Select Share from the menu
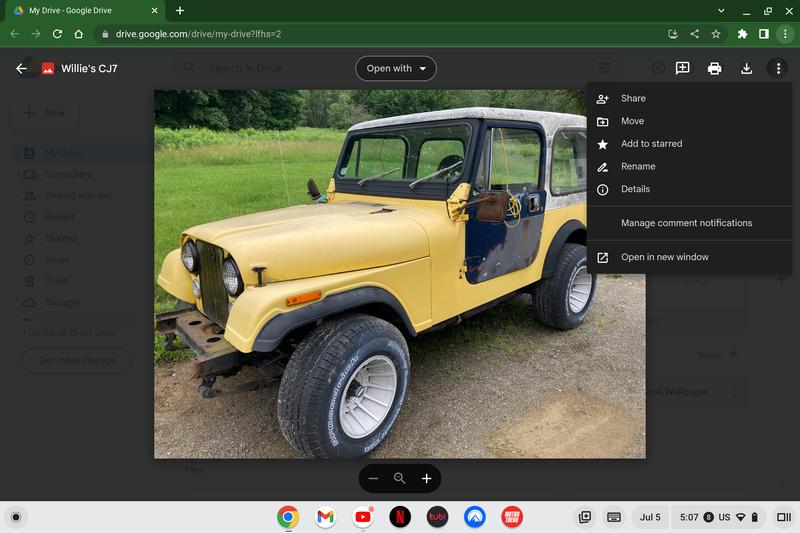Image resolution: width=800 pixels, height=533 pixels. point(633,98)
